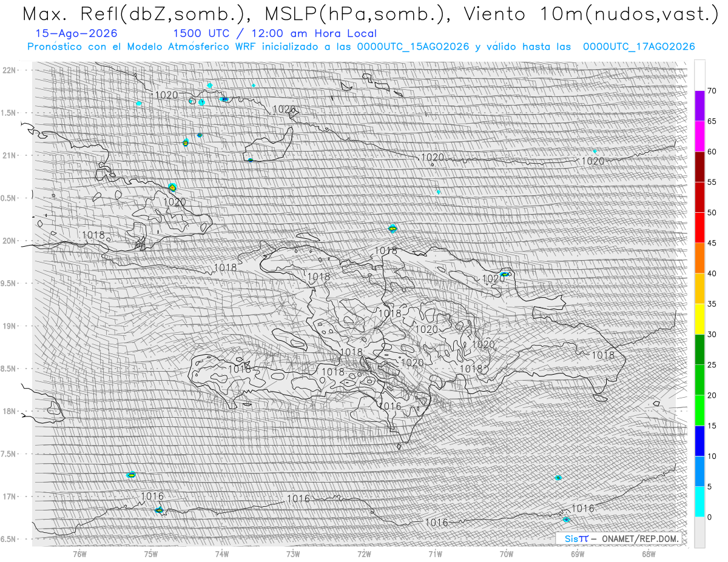Select the medium green 20–25 dBZ color band
Viewport: 728px width, 562px height.
pyautogui.click(x=699, y=380)
